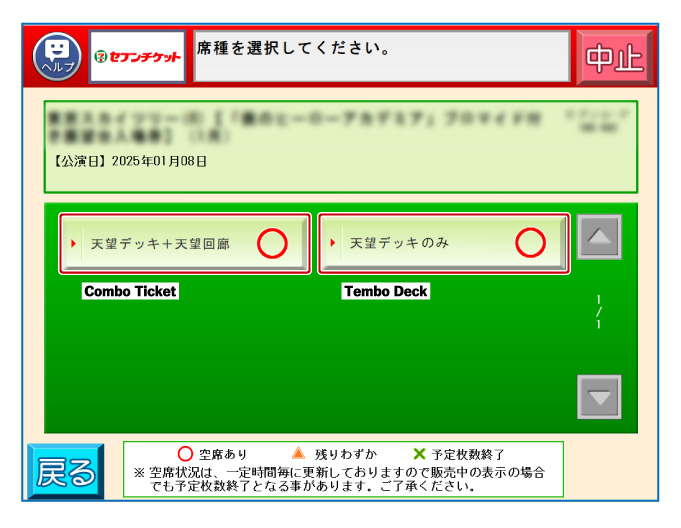Open the ヘルプ help button
Screen dimensions: 681x528
point(57,56)
